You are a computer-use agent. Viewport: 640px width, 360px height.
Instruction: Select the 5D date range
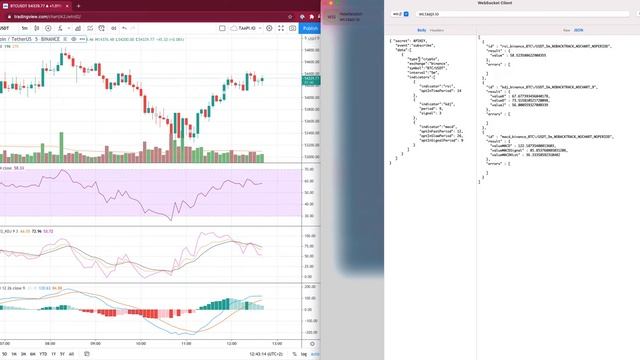tap(4, 354)
